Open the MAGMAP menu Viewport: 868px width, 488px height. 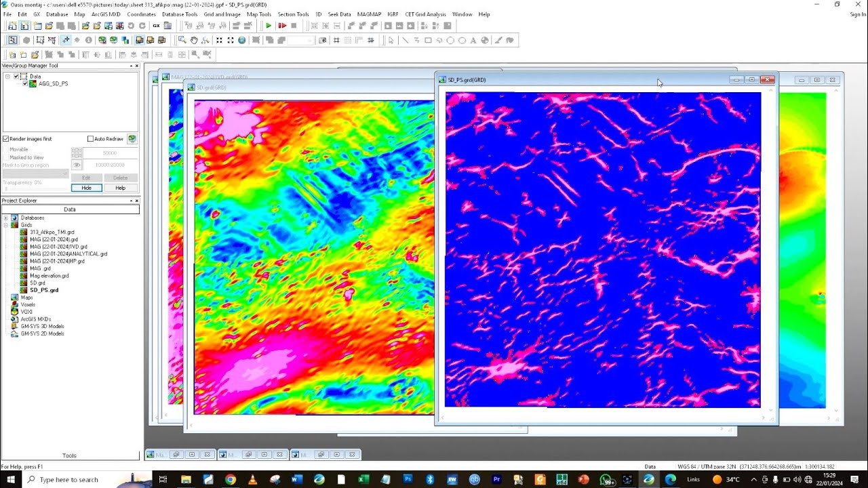click(369, 14)
